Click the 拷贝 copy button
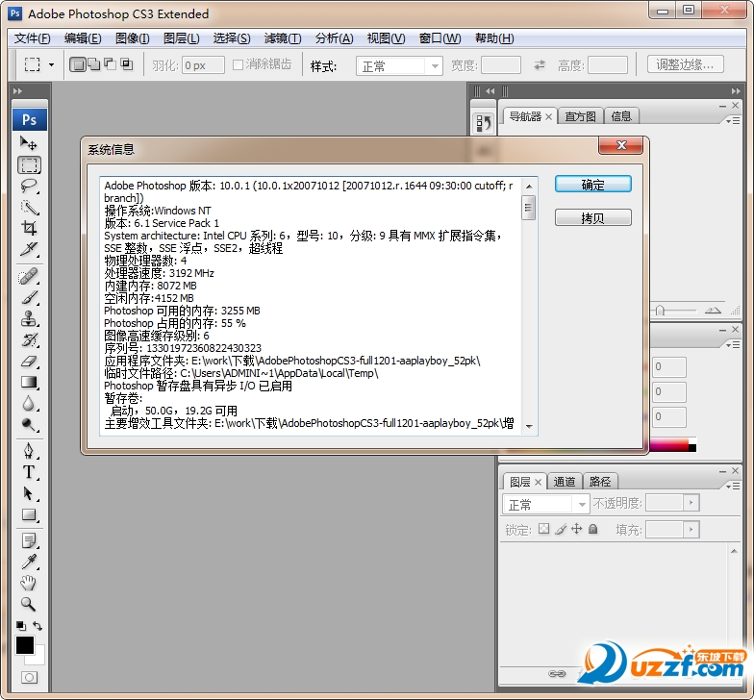Viewport: 754px width, 700px height. [592, 217]
